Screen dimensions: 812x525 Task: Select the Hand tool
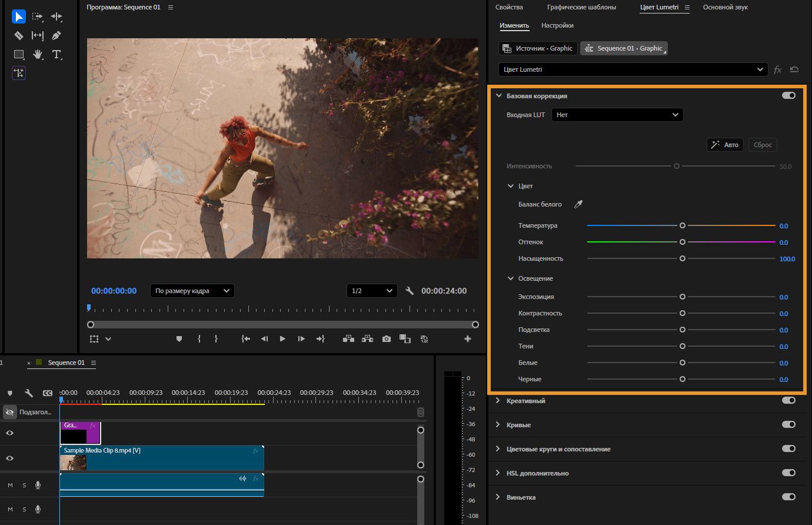[x=38, y=54]
